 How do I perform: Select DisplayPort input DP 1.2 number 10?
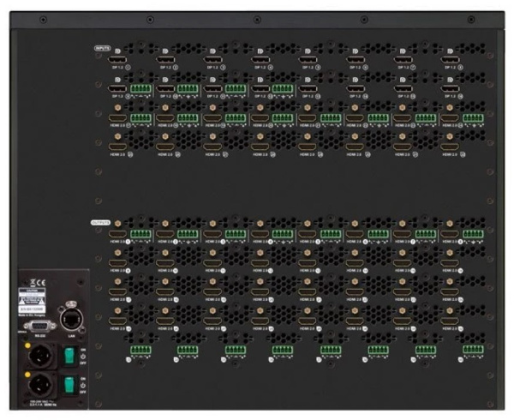(x=165, y=88)
